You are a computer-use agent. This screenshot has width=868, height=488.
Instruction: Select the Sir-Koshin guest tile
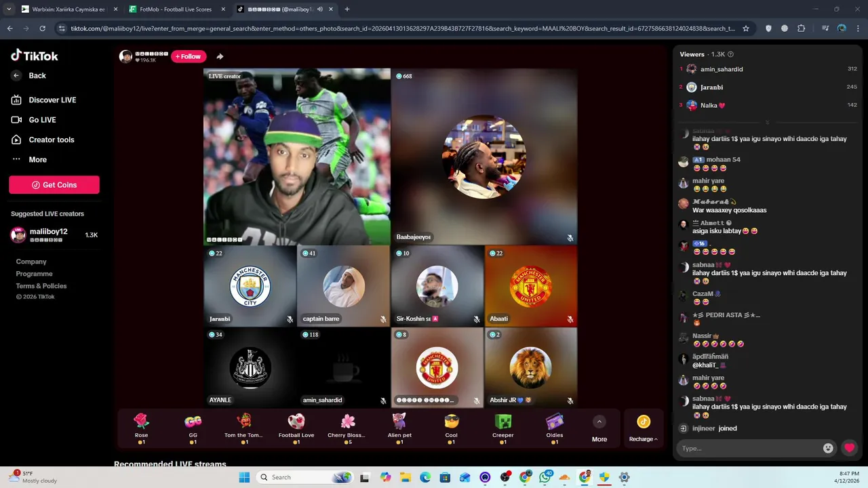click(x=437, y=285)
